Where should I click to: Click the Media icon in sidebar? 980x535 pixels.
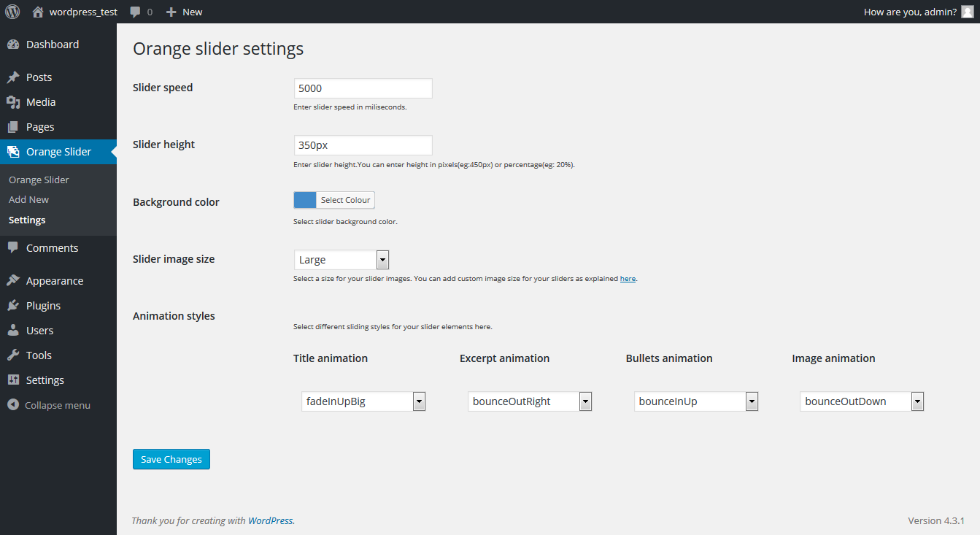(13, 102)
